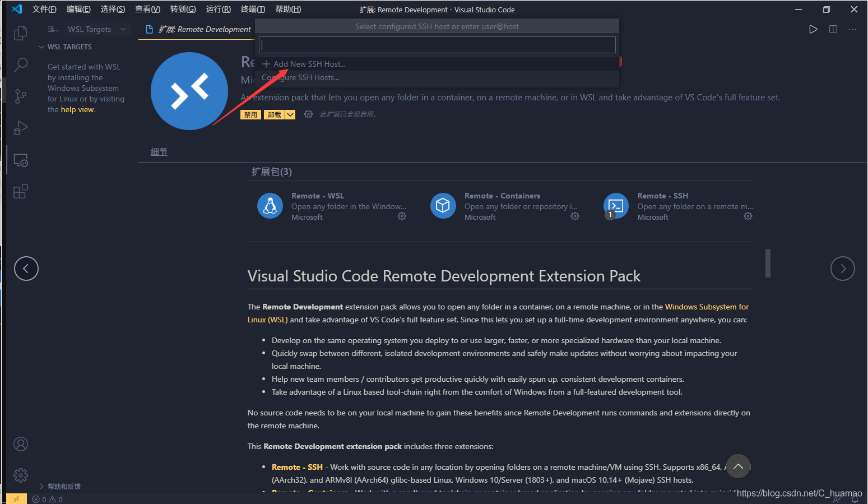Viewport: 868px width, 504px height.
Task: Open the 帮助(H) menu
Action: 288,10
